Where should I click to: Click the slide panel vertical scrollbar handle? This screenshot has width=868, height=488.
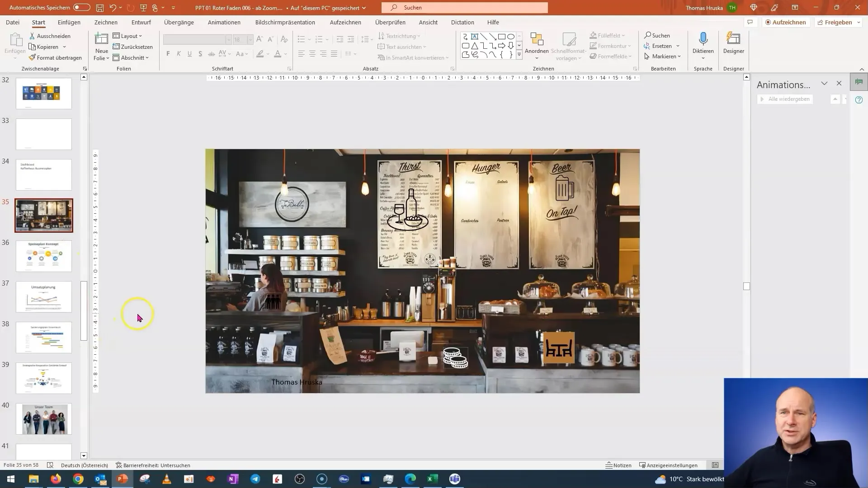(84, 311)
